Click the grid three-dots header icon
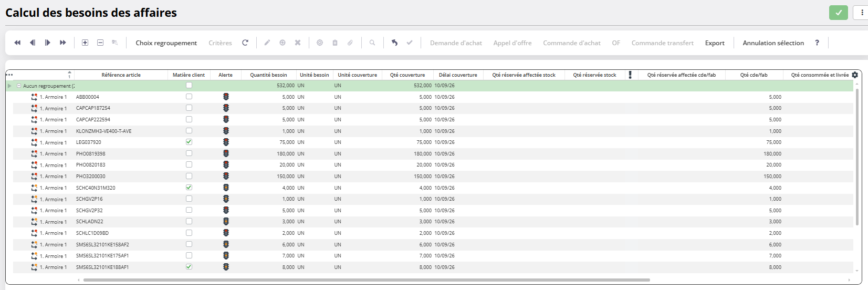 click(x=9, y=75)
